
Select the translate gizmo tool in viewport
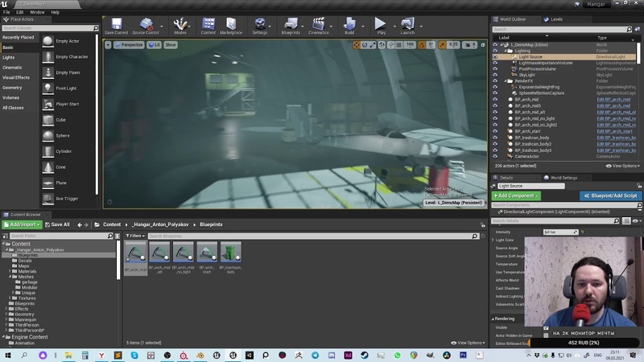[356, 45]
